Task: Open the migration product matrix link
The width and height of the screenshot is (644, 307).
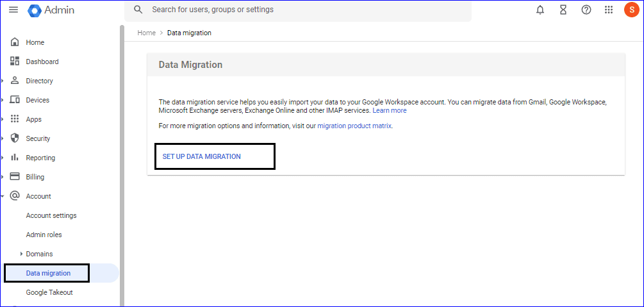Action: coord(354,126)
